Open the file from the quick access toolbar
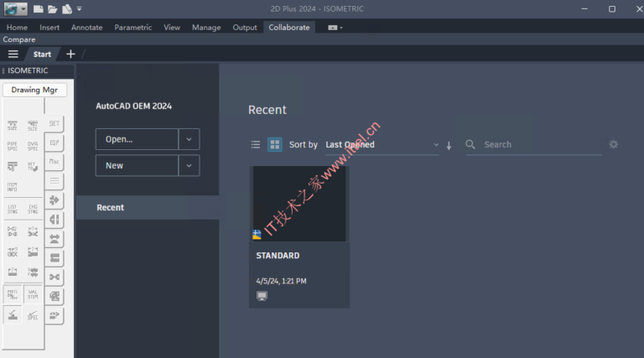Viewport: 644px width, 358px height. point(52,8)
